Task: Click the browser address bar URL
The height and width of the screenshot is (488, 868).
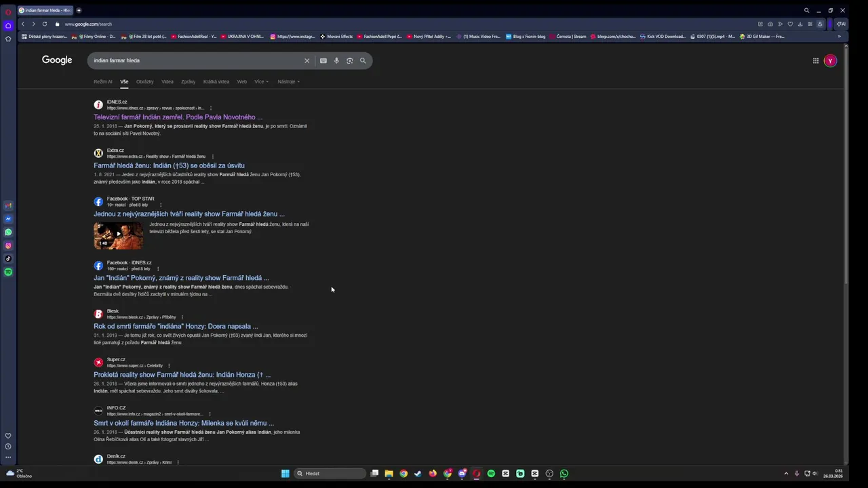Action: (88, 24)
